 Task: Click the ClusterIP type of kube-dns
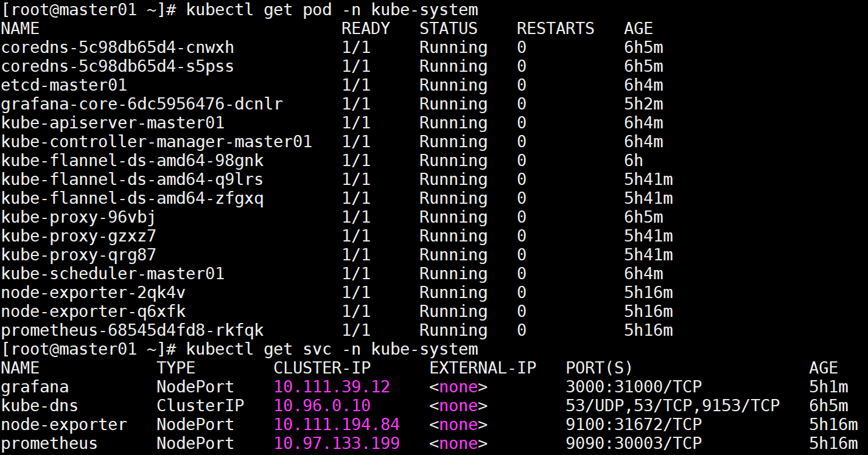(200, 406)
